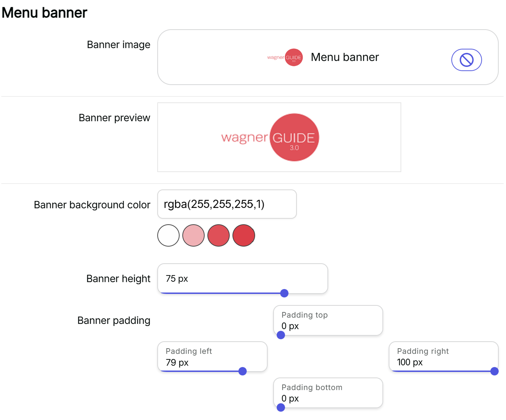Click the Menu banner section heading

45,12
